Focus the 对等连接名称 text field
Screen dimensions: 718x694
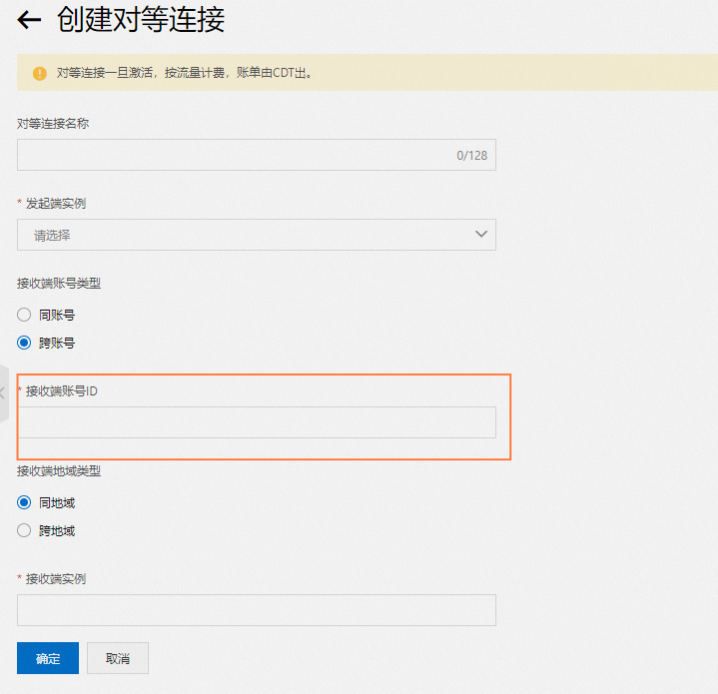[x=256, y=155]
